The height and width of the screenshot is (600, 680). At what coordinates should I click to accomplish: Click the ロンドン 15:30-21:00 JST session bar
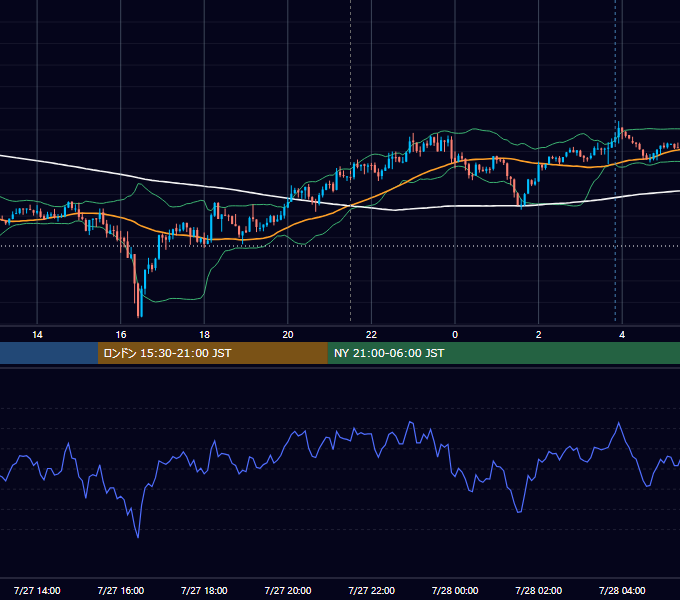tap(212, 353)
